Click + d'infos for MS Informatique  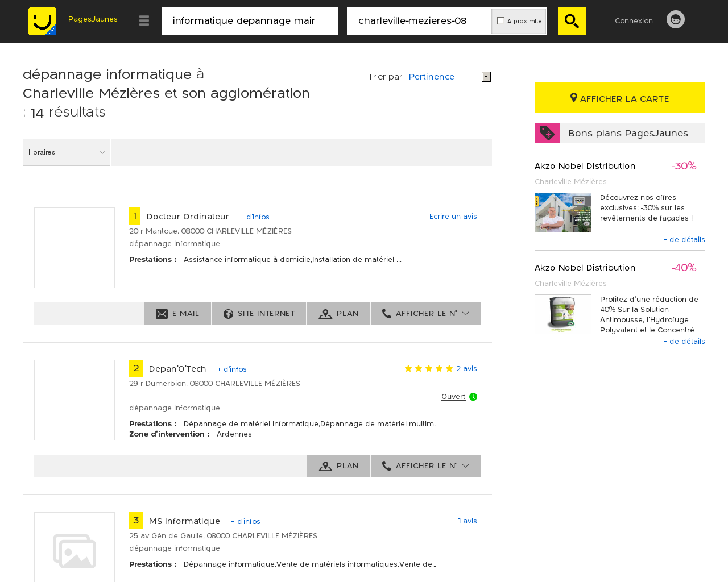tap(246, 522)
